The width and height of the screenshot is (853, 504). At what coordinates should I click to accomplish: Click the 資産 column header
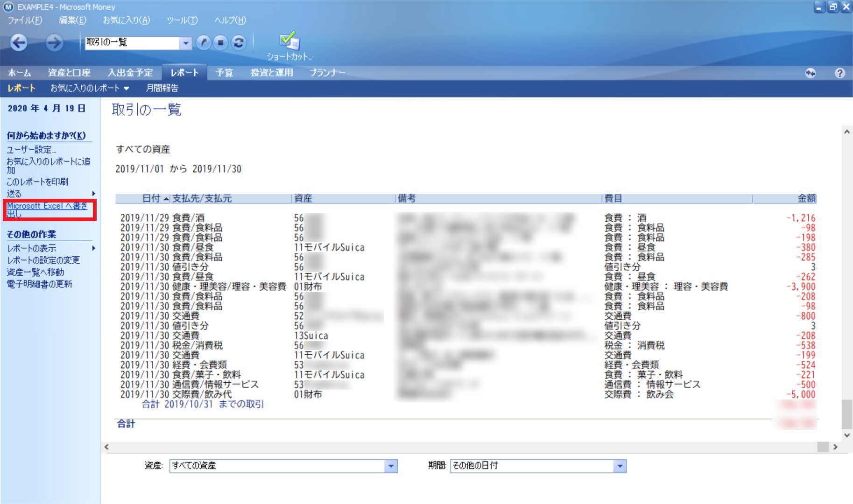[x=303, y=198]
